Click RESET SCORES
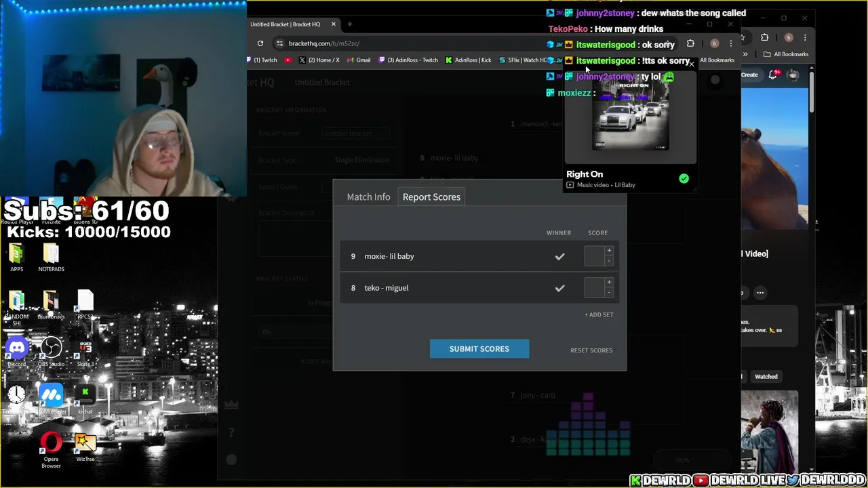Image resolution: width=868 pixels, height=488 pixels. click(591, 350)
